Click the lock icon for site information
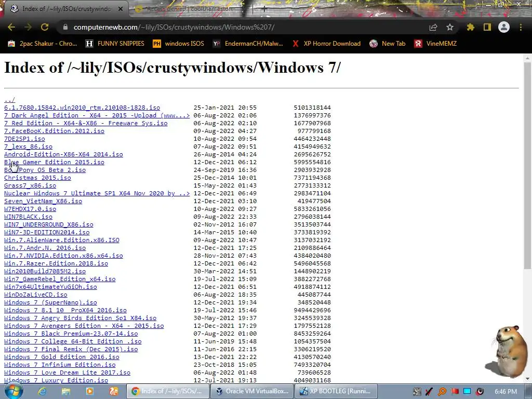This screenshot has width=532, height=399. pyautogui.click(x=65, y=27)
